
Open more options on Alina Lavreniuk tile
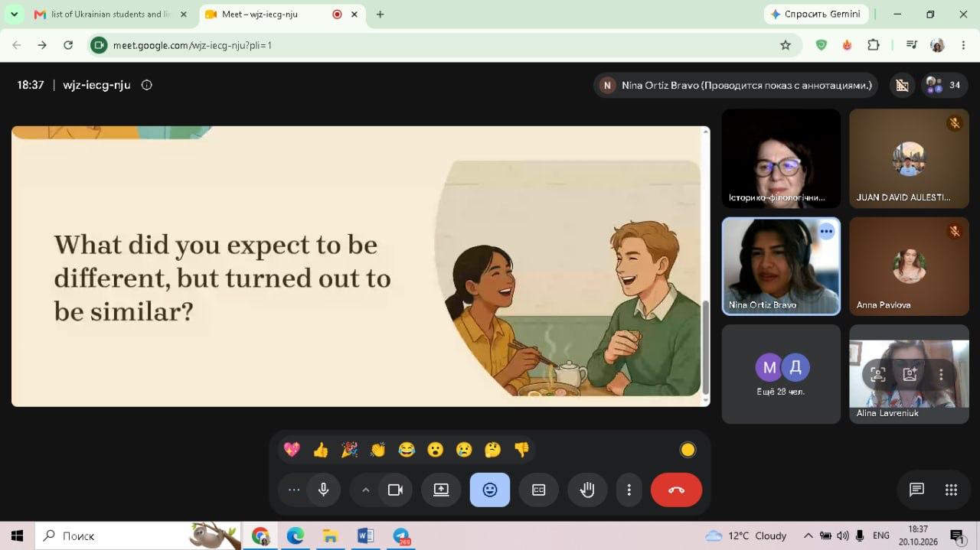pyautogui.click(x=941, y=374)
